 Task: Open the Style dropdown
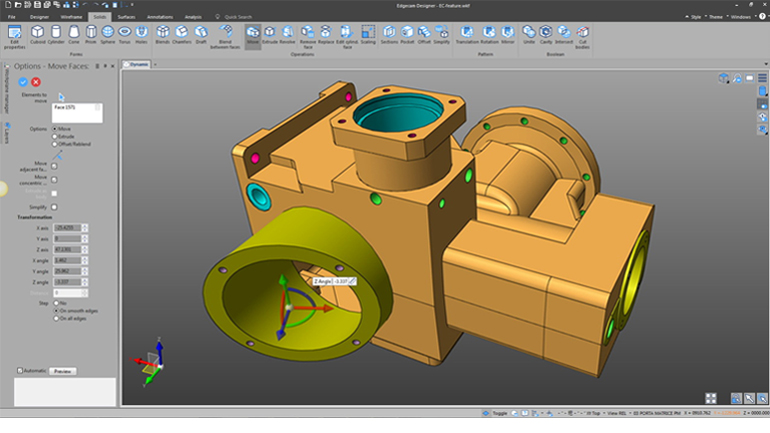(694, 17)
